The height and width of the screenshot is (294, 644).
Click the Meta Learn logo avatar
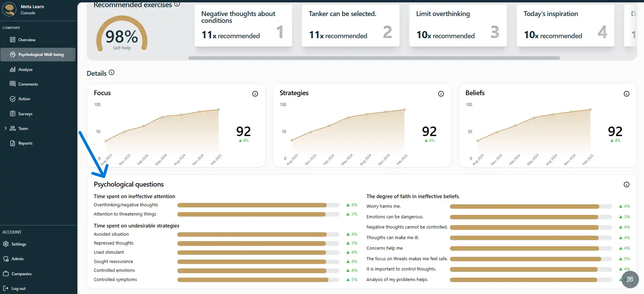click(9, 9)
